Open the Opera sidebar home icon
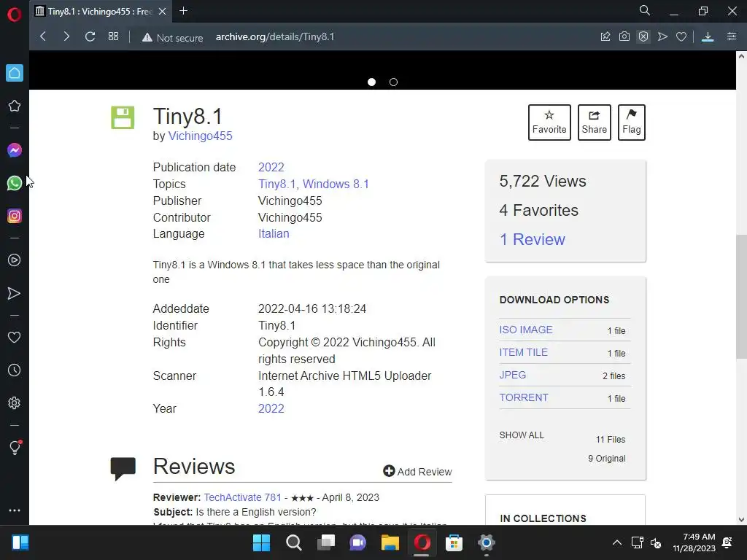Screen dimensions: 747x560 pyautogui.click(x=15, y=73)
